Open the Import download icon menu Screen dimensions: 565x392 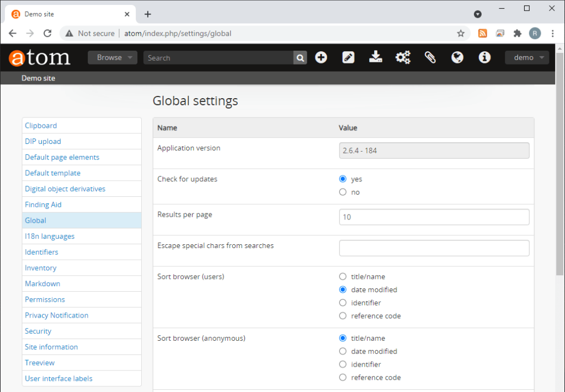pyautogui.click(x=375, y=57)
